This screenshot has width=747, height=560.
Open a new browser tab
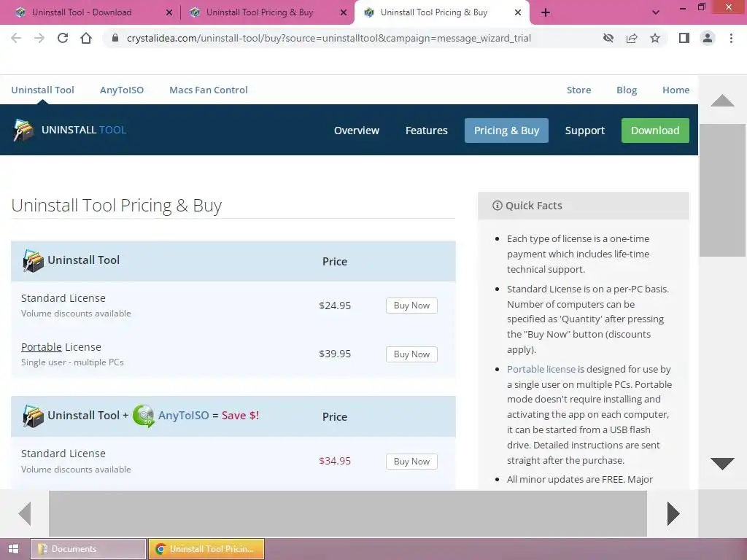coord(546,12)
